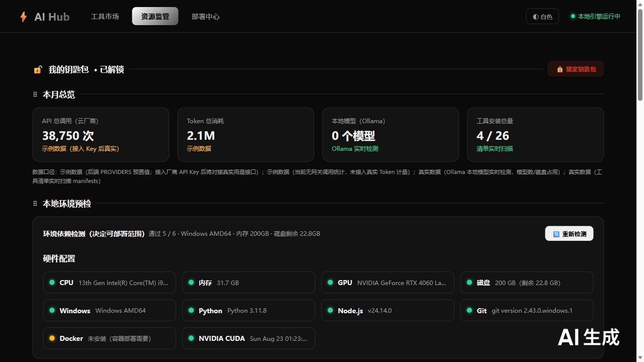
Task: Toggle the 白色 theme switch
Action: tap(542, 17)
